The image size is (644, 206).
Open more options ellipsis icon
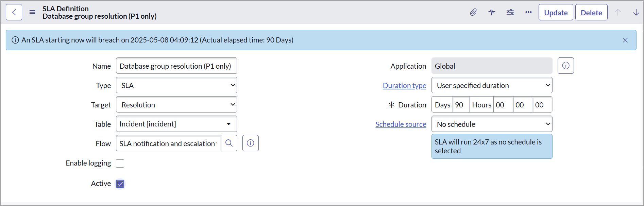pos(528,12)
